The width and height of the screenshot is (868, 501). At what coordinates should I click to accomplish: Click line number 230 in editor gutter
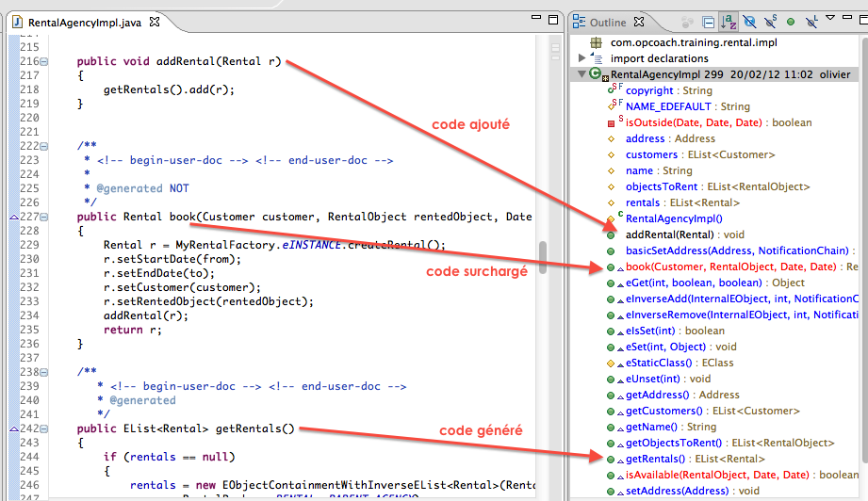29,259
